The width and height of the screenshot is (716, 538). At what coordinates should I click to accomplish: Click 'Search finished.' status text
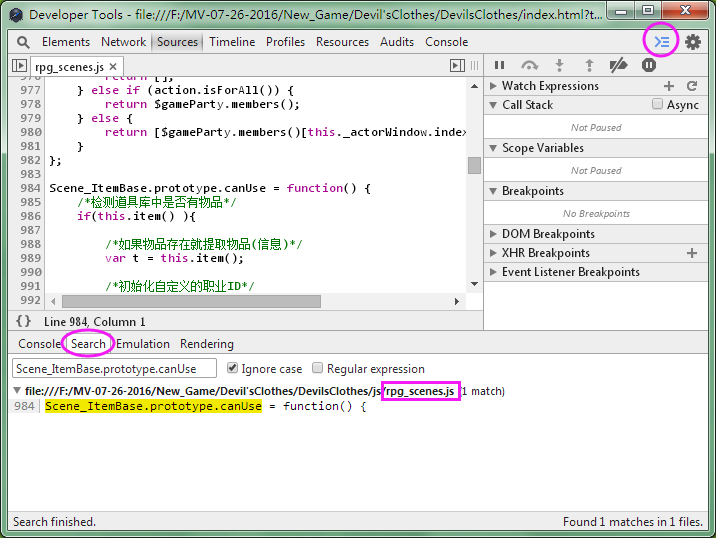(x=54, y=522)
